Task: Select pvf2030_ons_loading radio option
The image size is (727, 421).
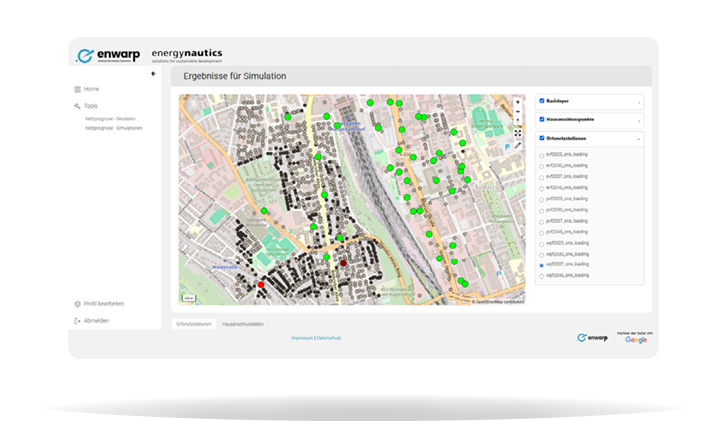Action: click(x=542, y=211)
